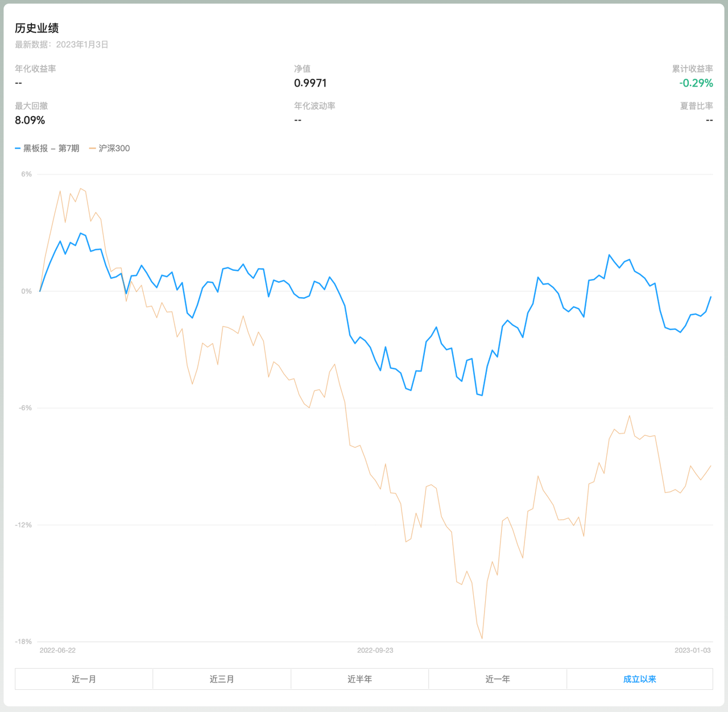Click the orange legend color marker
This screenshot has height=712, width=728.
pos(92,149)
